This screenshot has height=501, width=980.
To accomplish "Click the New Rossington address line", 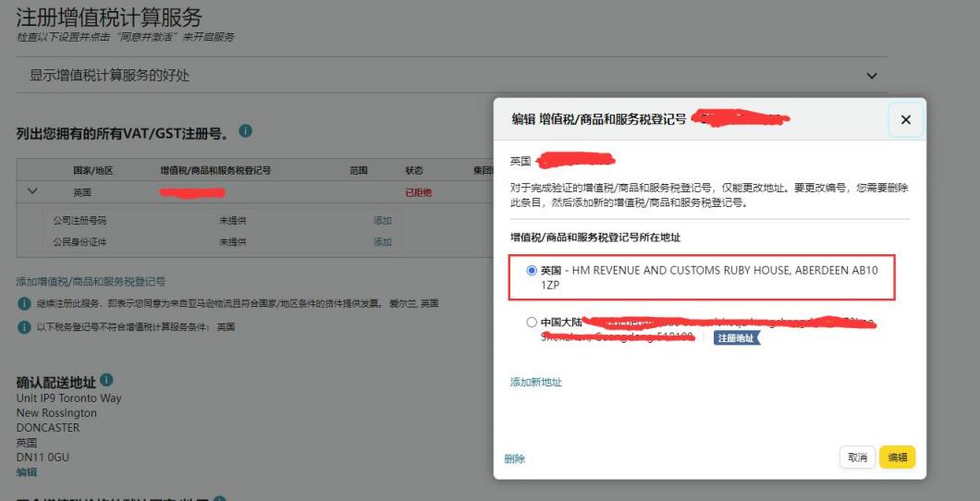I will pyautogui.click(x=56, y=413).
